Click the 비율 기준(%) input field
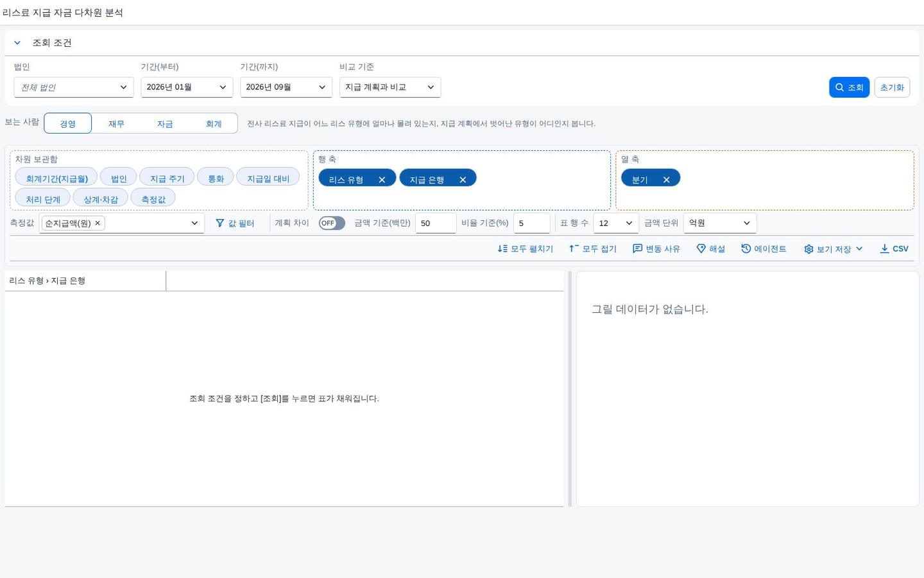This screenshot has width=924, height=578. coord(532,223)
